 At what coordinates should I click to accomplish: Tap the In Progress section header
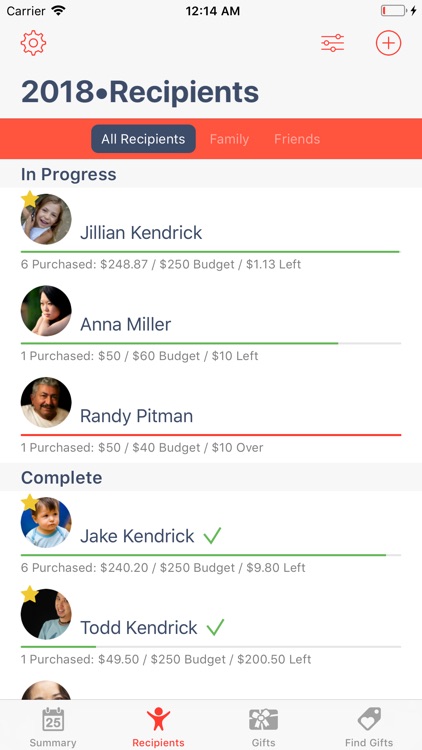click(x=68, y=174)
